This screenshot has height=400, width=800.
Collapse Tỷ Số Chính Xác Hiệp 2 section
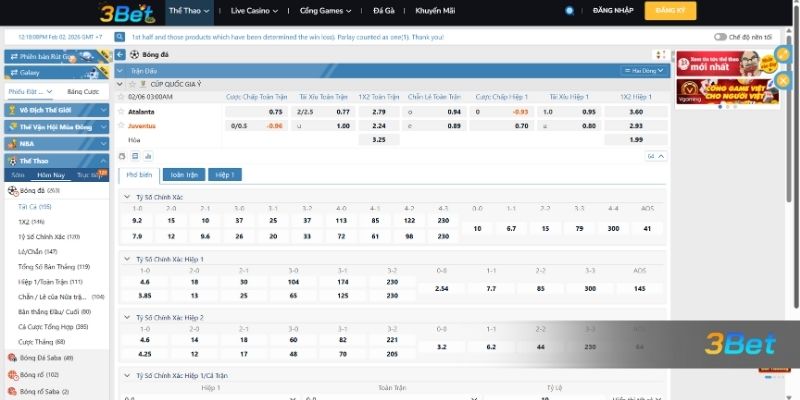127,317
